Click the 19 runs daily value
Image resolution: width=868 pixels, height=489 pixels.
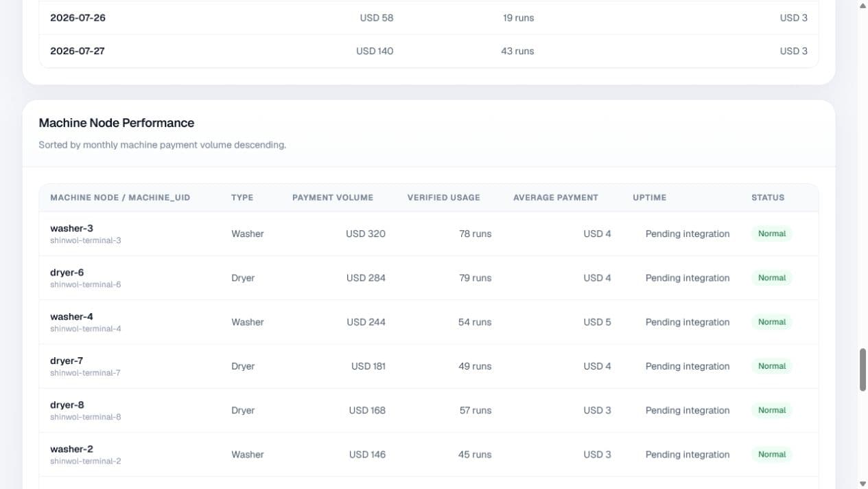coord(518,18)
